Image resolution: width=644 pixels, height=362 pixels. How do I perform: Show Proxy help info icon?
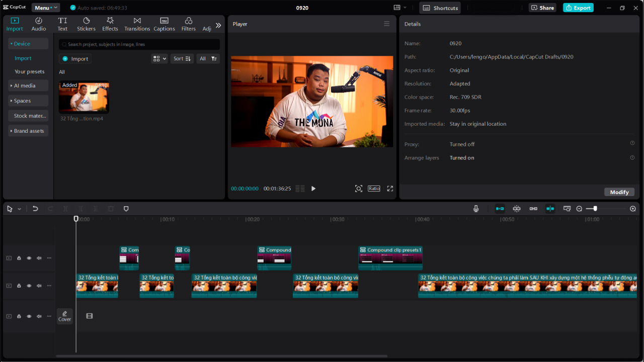coord(632,143)
